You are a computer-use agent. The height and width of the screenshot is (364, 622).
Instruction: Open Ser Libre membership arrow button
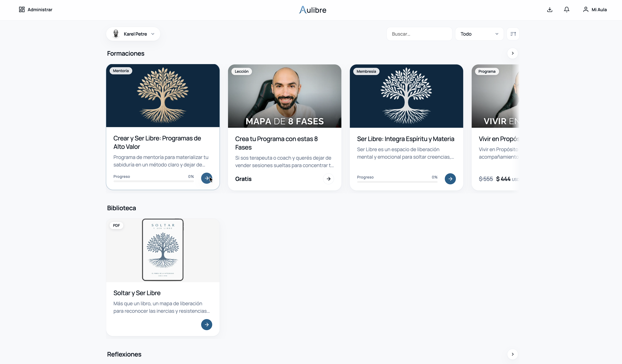[450, 179]
